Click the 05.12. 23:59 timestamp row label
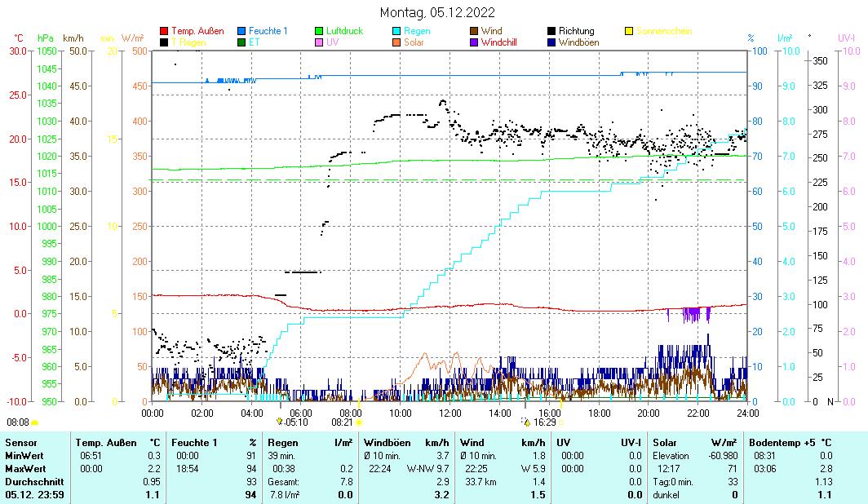The height and width of the screenshot is (504, 868). click(34, 494)
